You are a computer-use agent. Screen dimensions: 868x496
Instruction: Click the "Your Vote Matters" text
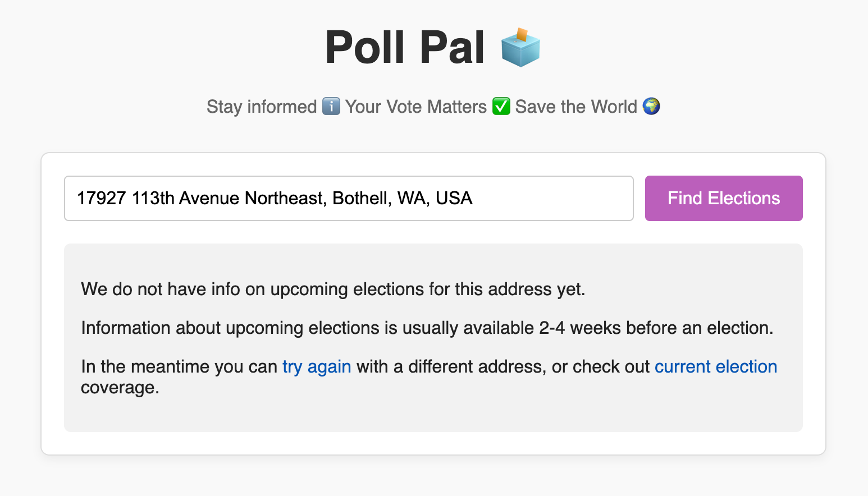click(415, 107)
